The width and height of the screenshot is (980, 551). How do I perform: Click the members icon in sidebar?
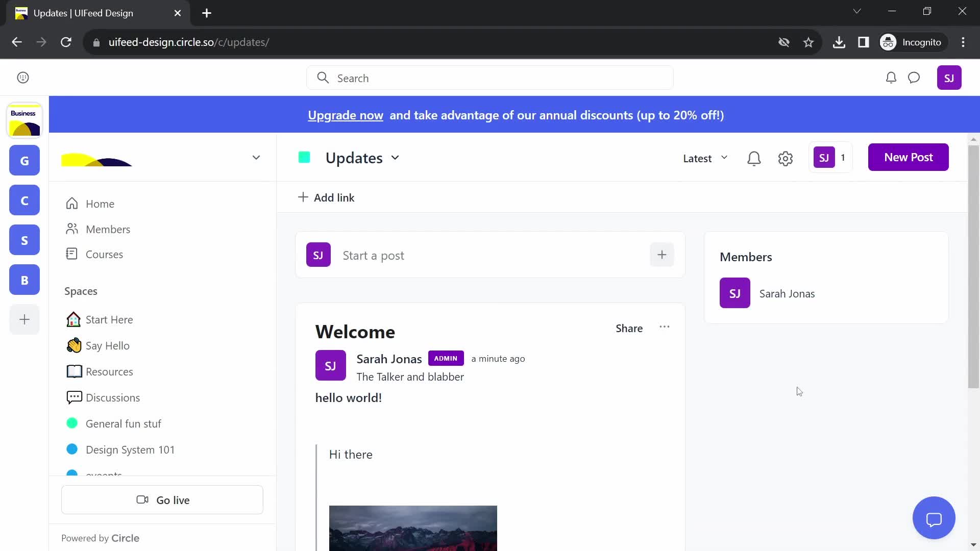pyautogui.click(x=72, y=229)
